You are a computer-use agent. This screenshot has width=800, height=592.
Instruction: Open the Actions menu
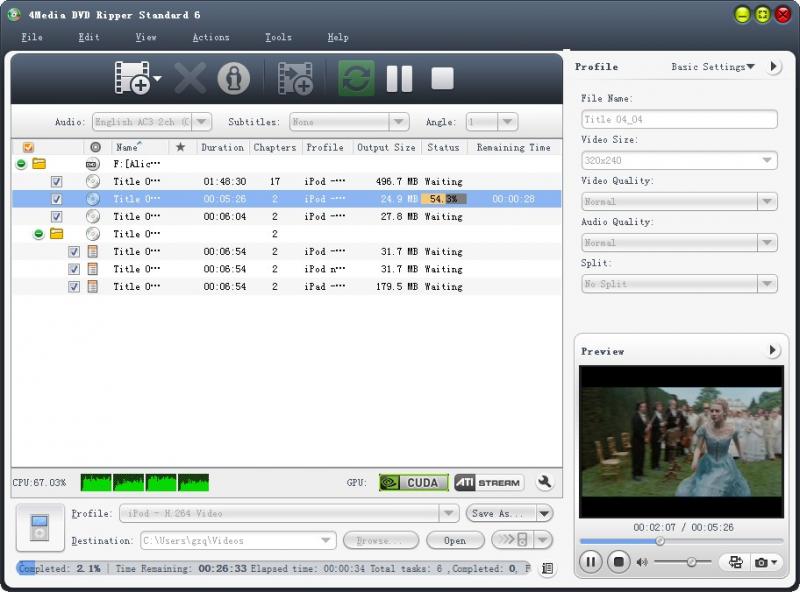click(210, 37)
